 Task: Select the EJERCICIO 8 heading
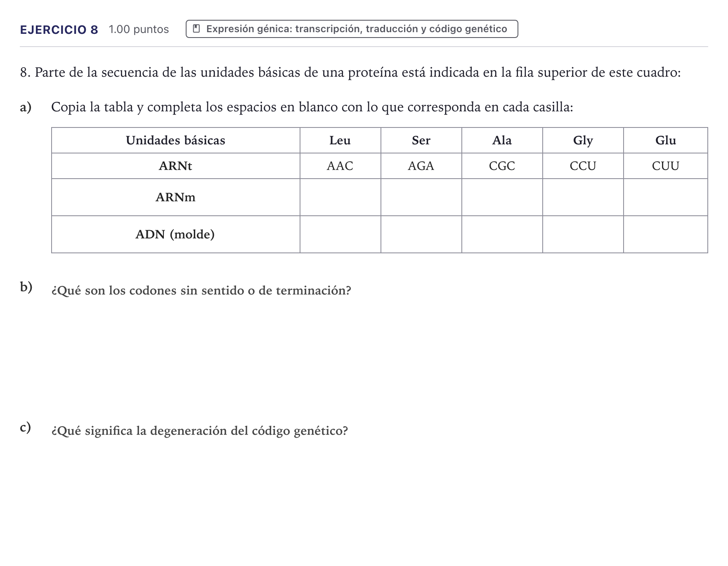(59, 30)
